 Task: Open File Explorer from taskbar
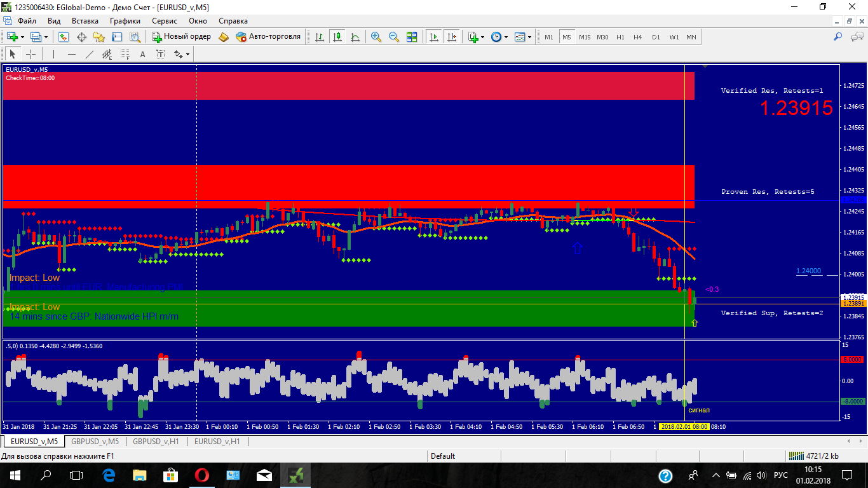[x=139, y=475]
